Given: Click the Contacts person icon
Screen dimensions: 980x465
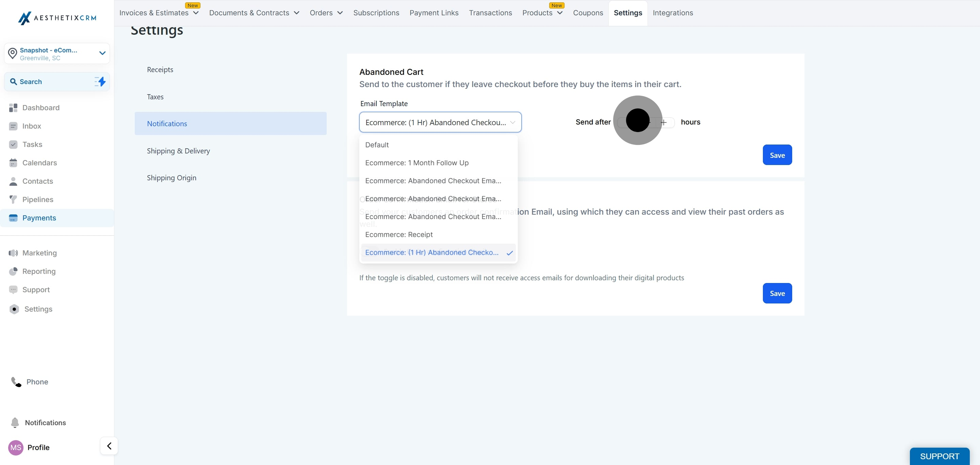Looking at the screenshot, I should pos(13,181).
